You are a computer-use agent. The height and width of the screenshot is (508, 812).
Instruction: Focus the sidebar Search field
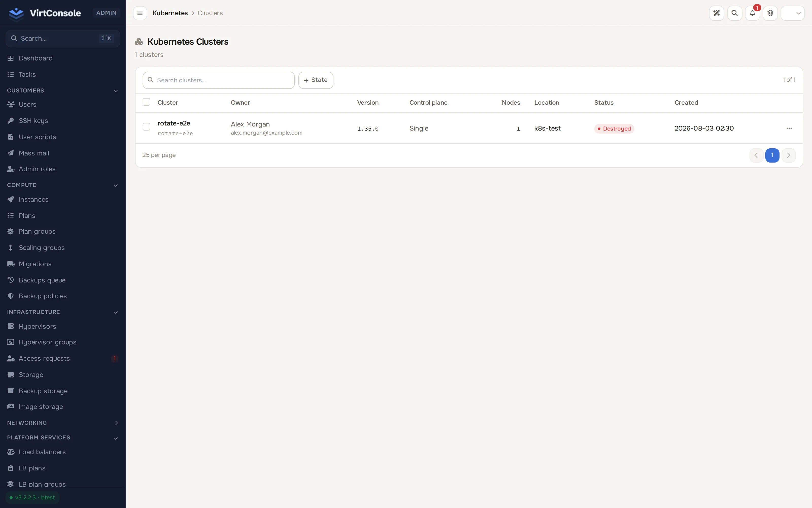(63, 38)
